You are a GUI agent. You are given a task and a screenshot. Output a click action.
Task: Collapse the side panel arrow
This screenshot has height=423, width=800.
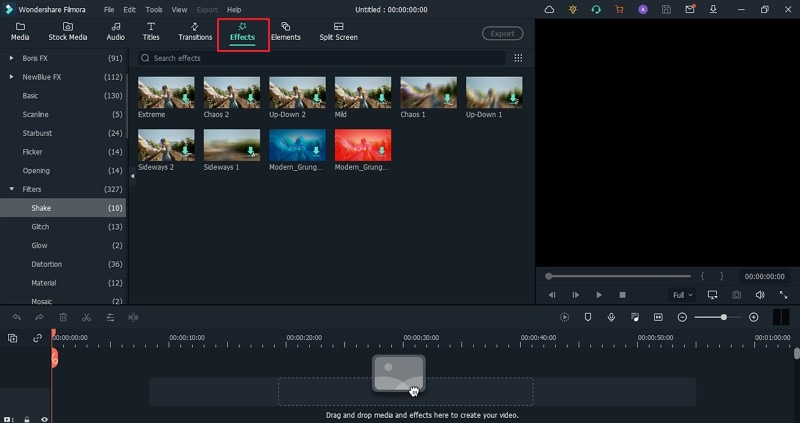pos(132,176)
